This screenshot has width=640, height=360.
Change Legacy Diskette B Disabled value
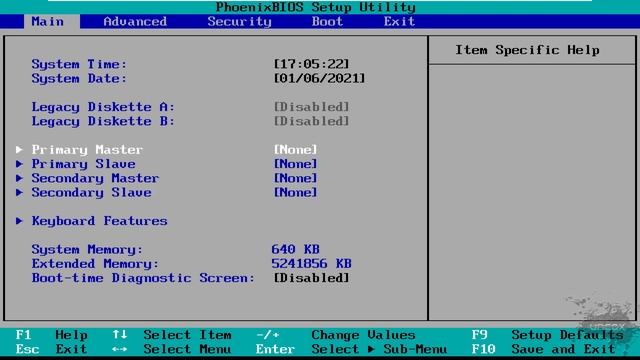coord(311,121)
